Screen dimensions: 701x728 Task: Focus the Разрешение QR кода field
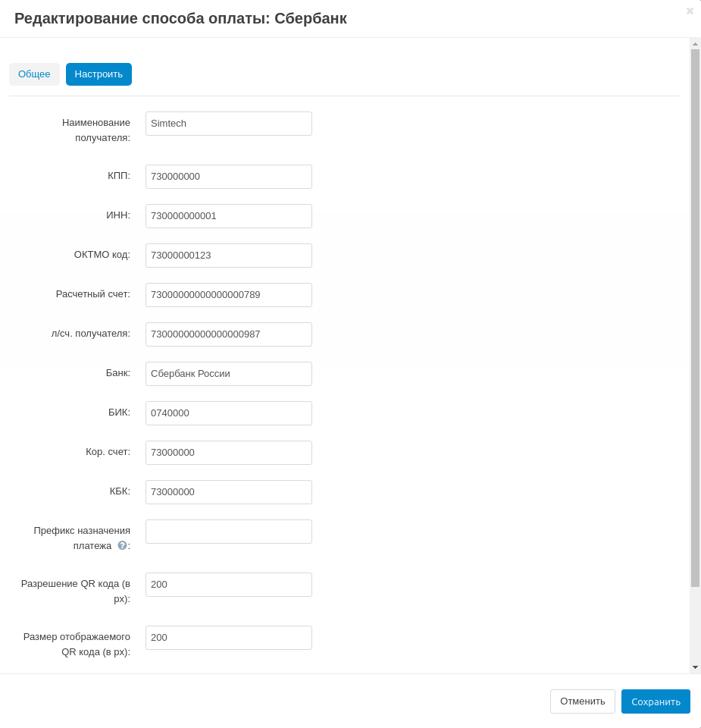tap(228, 585)
